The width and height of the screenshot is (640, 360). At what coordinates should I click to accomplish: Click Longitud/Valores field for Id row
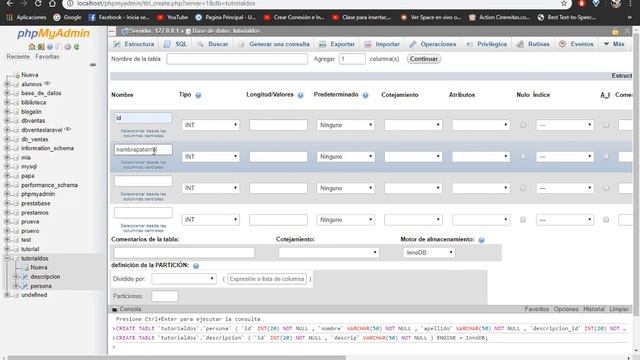click(278, 125)
